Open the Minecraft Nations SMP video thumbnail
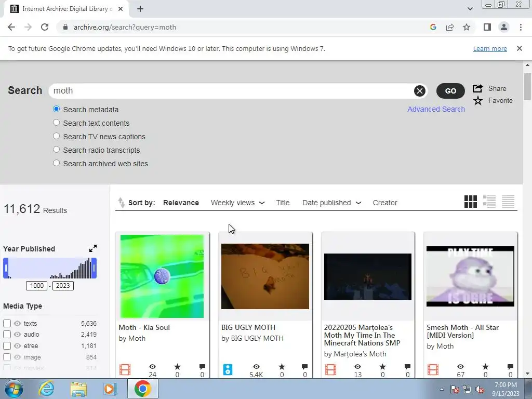 (368, 276)
